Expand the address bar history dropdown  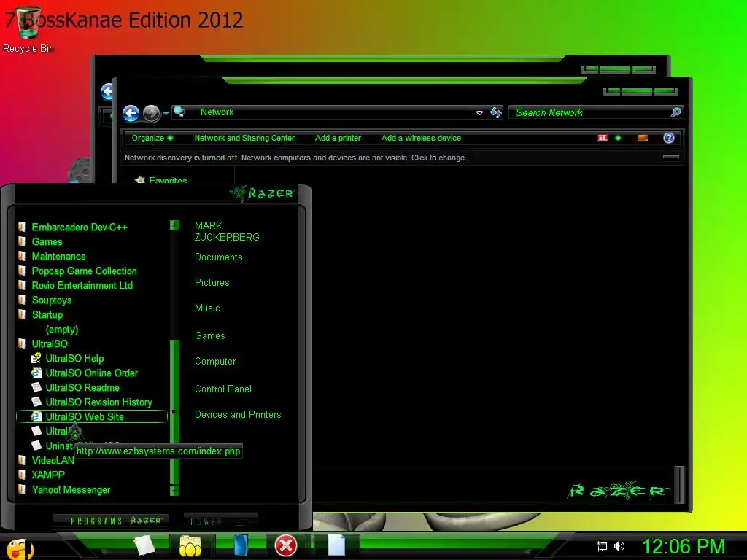point(480,113)
